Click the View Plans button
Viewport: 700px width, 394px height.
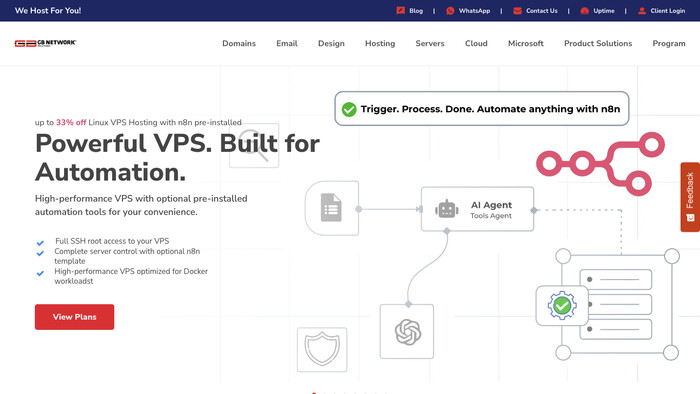click(75, 317)
